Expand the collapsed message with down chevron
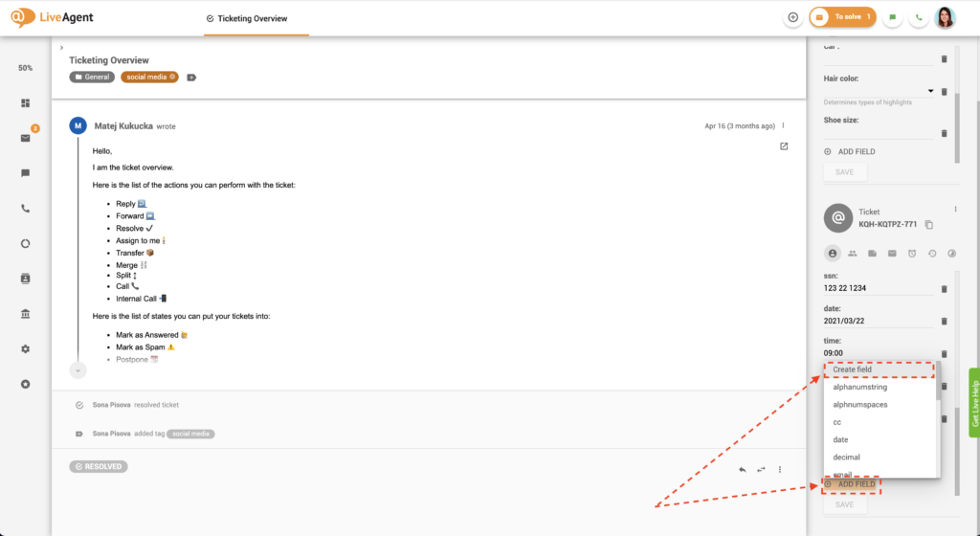980x536 pixels. tap(78, 369)
